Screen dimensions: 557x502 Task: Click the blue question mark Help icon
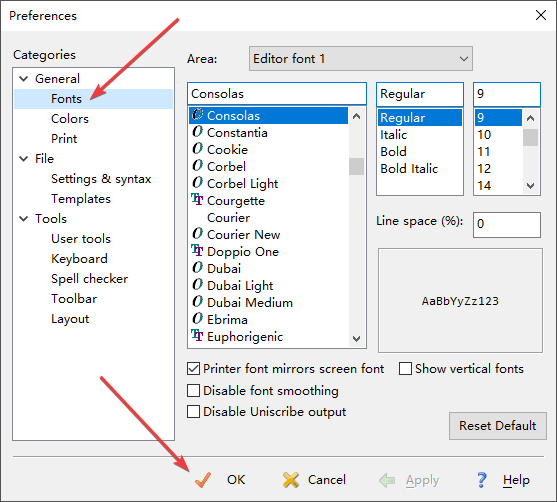click(x=482, y=480)
